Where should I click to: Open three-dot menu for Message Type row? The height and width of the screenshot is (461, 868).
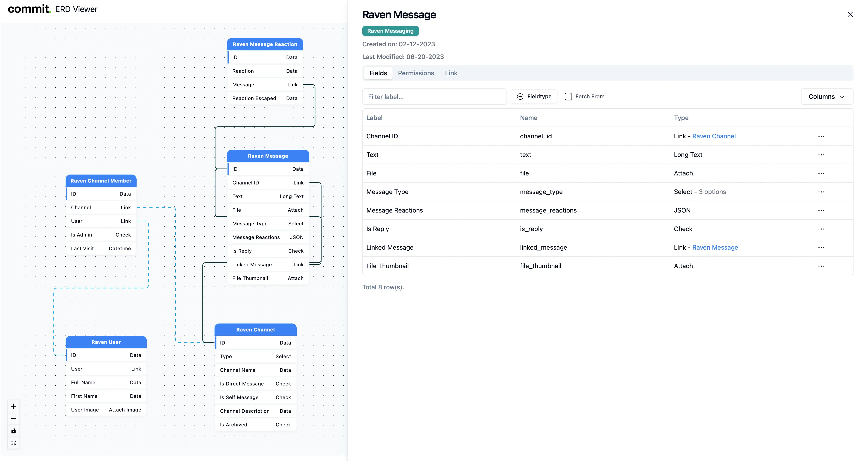pyautogui.click(x=821, y=192)
